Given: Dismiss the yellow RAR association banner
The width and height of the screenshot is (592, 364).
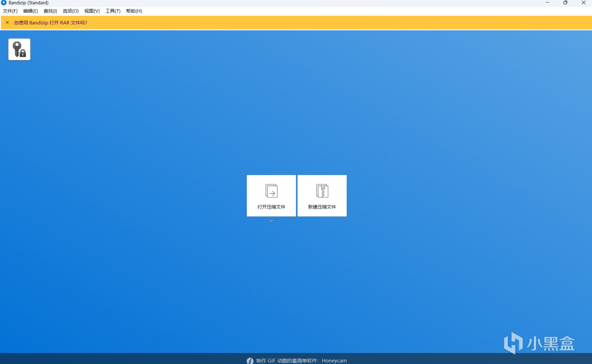Looking at the screenshot, I should (7, 23).
